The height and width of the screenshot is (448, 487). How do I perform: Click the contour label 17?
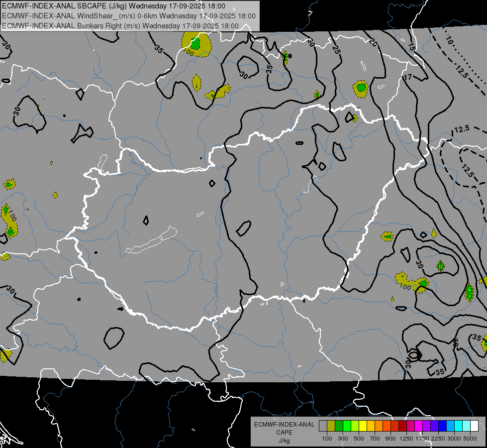tap(408, 77)
